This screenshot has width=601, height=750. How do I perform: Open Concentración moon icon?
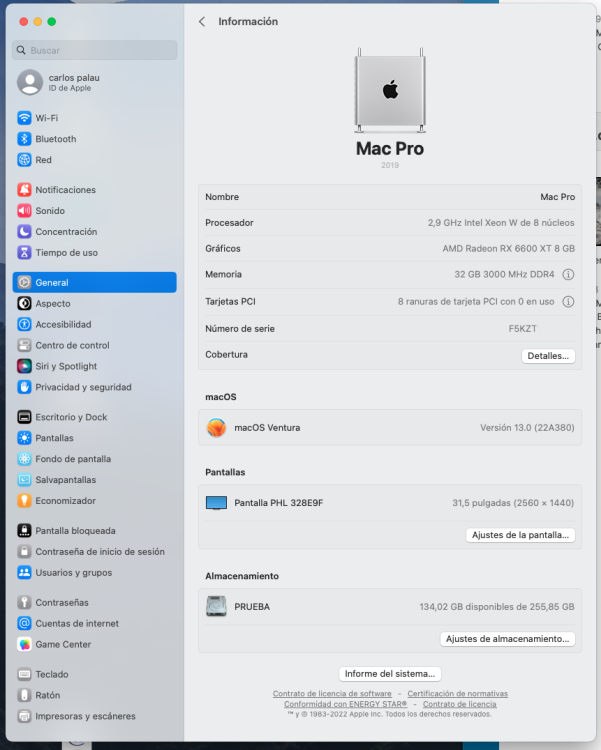click(24, 232)
